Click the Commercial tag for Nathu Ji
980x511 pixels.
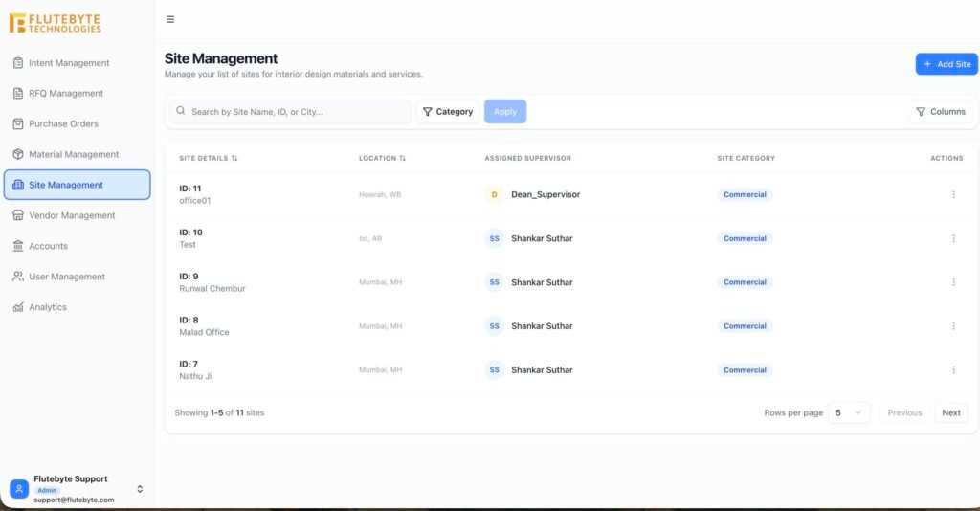tap(745, 369)
